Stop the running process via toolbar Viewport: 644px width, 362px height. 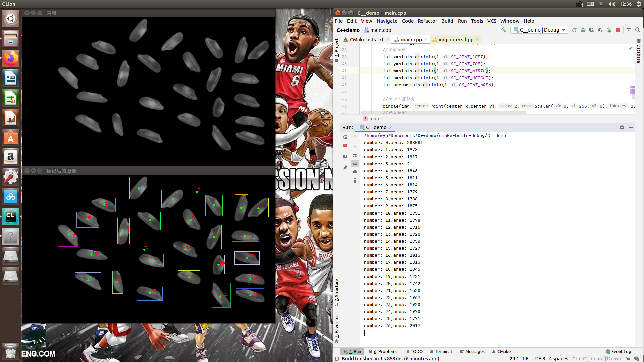click(x=618, y=30)
